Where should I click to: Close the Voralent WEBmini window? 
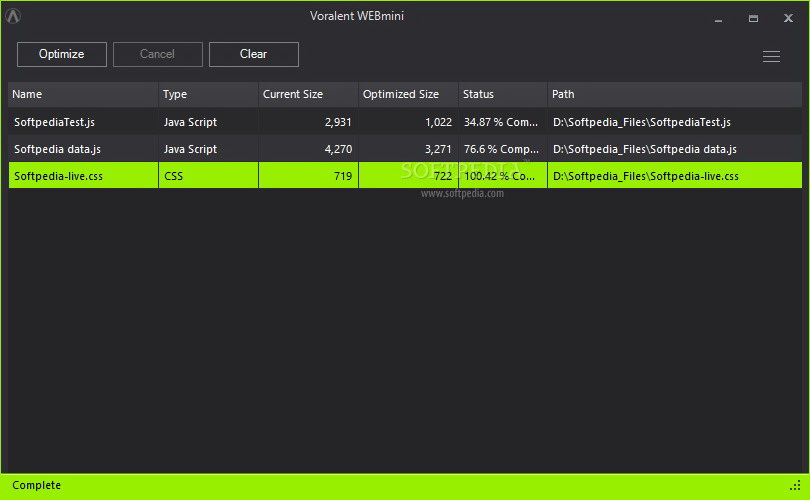click(x=788, y=18)
